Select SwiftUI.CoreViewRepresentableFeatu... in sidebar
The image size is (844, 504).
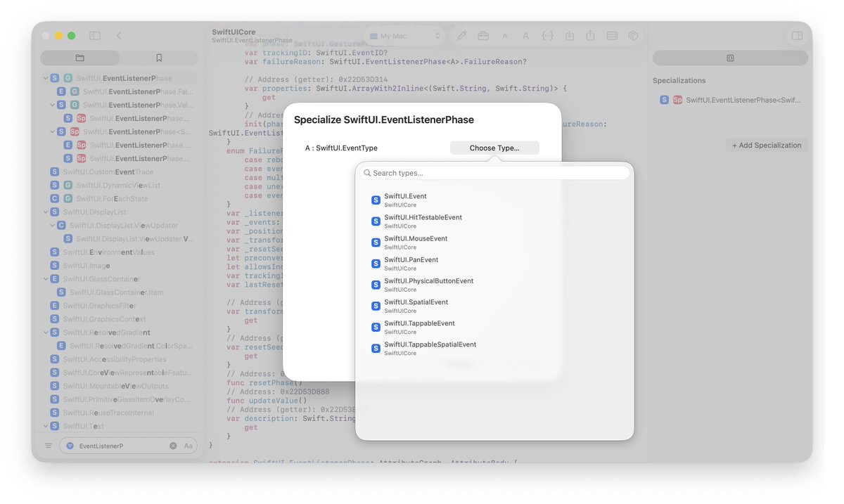[x=120, y=372]
